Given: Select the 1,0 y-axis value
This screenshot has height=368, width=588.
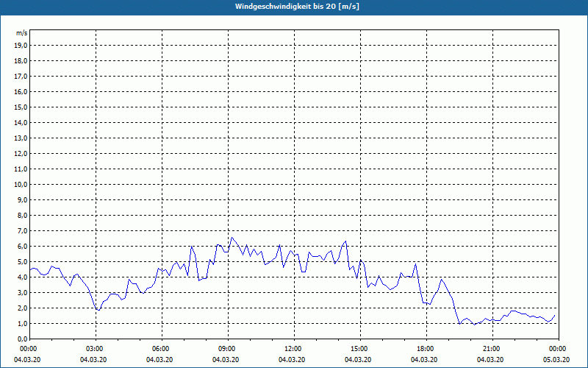Looking at the screenshot, I should click(x=22, y=323).
